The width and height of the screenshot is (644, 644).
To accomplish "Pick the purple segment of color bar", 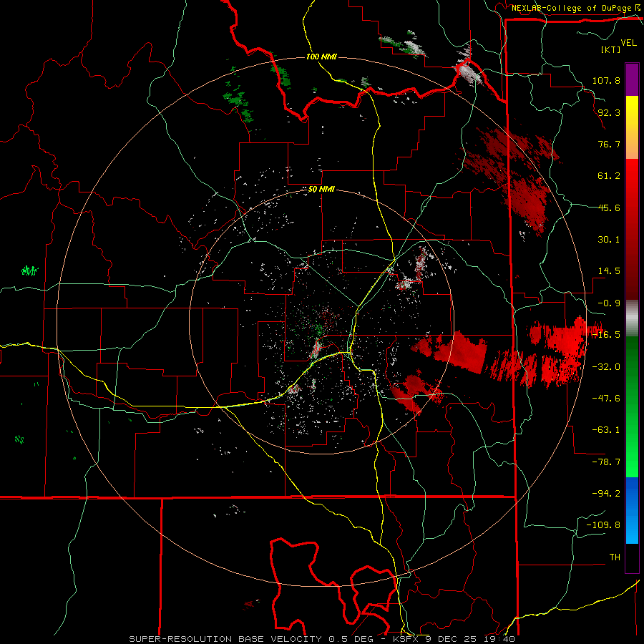I will 632,79.
